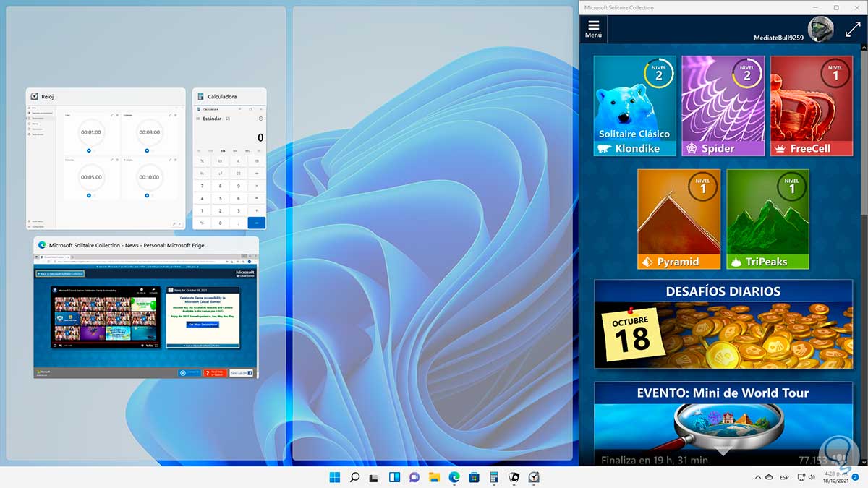Image resolution: width=868 pixels, height=488 pixels.
Task: Switch to the Clock app taskbar icon
Action: 534,477
